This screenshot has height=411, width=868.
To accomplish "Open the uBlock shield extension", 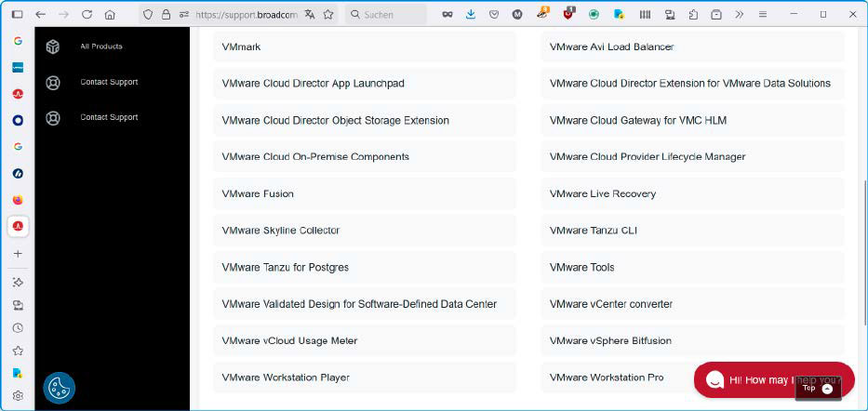I will (569, 14).
